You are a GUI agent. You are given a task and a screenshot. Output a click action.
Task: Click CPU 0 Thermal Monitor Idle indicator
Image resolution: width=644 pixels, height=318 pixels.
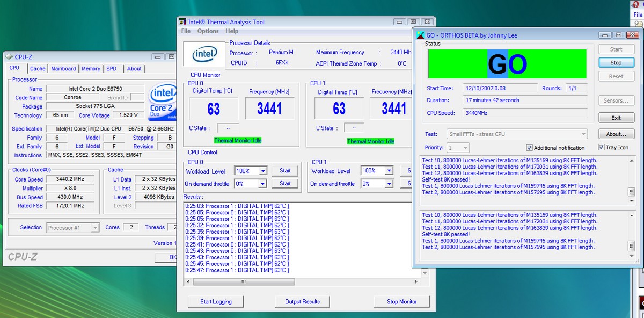pos(238,141)
